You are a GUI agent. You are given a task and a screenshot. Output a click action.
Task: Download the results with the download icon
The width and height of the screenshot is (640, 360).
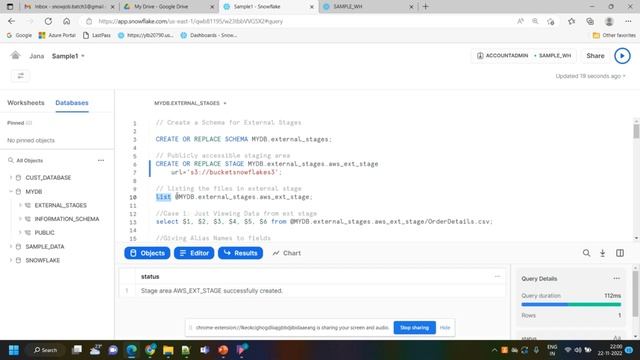(602, 253)
